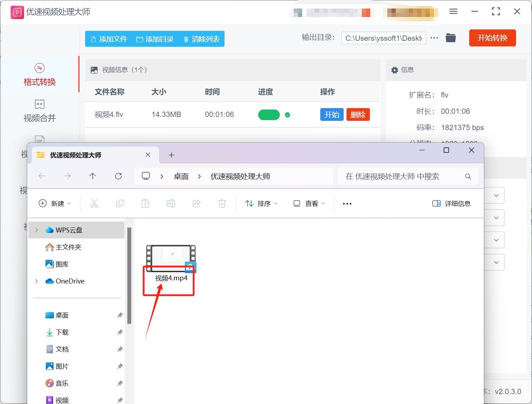Click the 视频信息 image icon
This screenshot has height=404, width=532.
94,70
